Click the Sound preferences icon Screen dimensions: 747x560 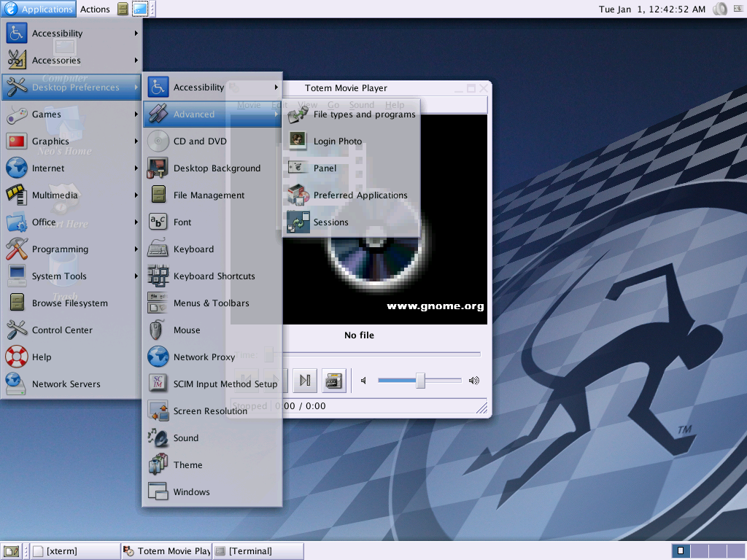pyautogui.click(x=158, y=438)
